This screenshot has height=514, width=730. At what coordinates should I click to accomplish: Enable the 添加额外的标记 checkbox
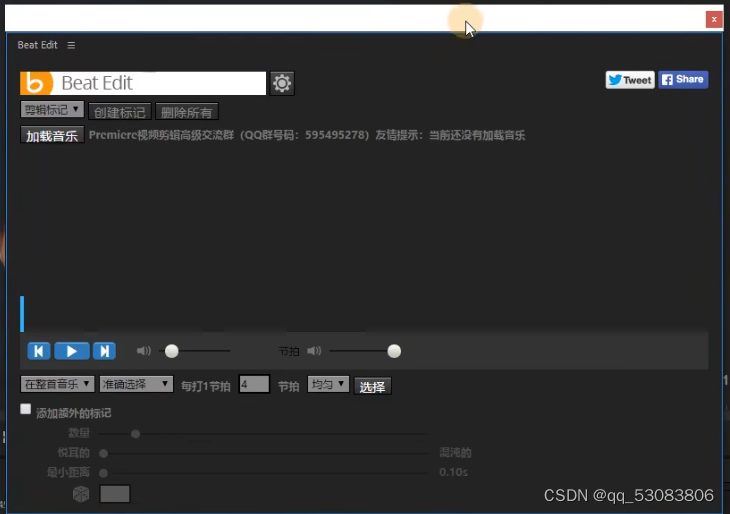click(26, 409)
